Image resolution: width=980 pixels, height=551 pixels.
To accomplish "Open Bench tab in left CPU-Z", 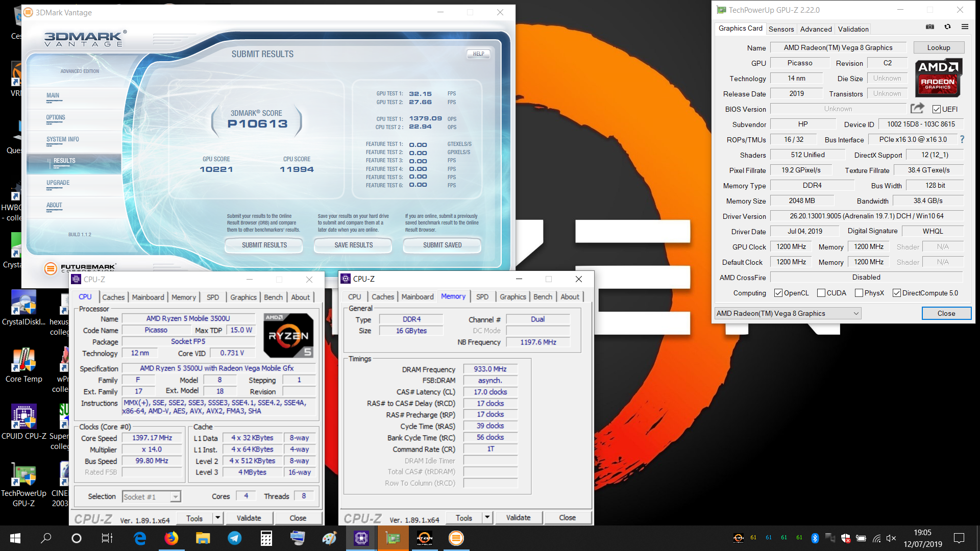I will tap(273, 297).
